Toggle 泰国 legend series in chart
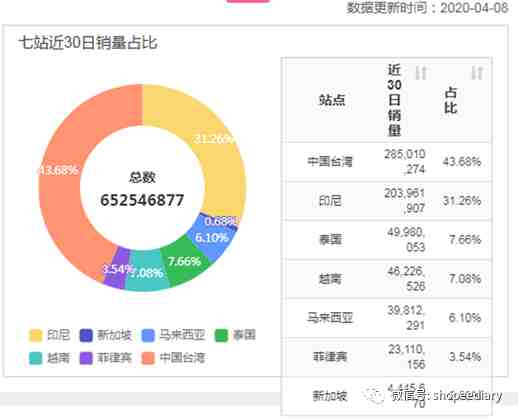 pyautogui.click(x=235, y=335)
